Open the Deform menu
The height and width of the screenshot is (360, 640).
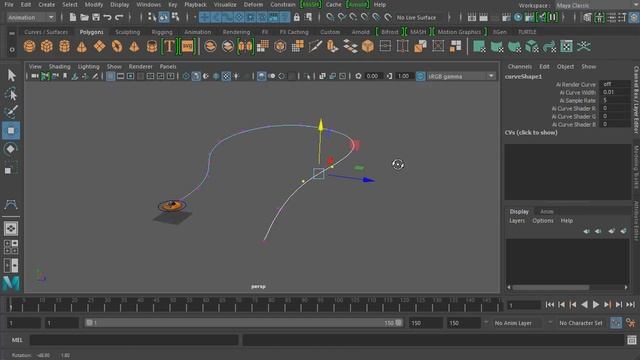point(253,4)
